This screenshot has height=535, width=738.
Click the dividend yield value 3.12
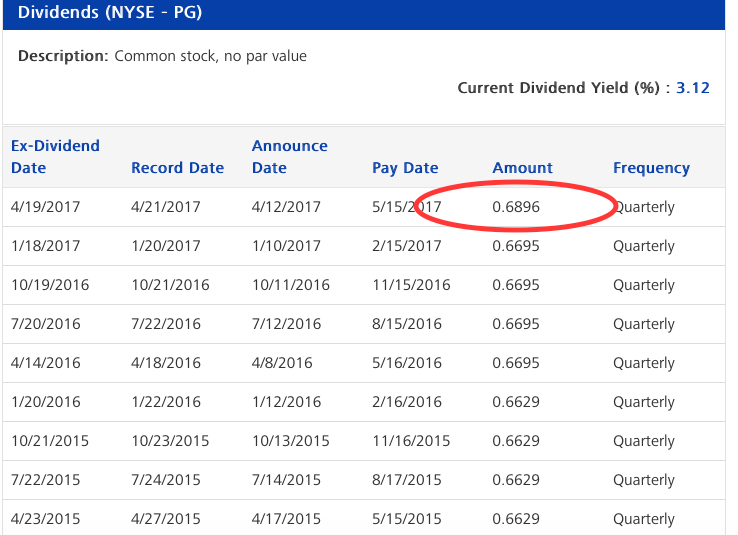click(x=693, y=88)
